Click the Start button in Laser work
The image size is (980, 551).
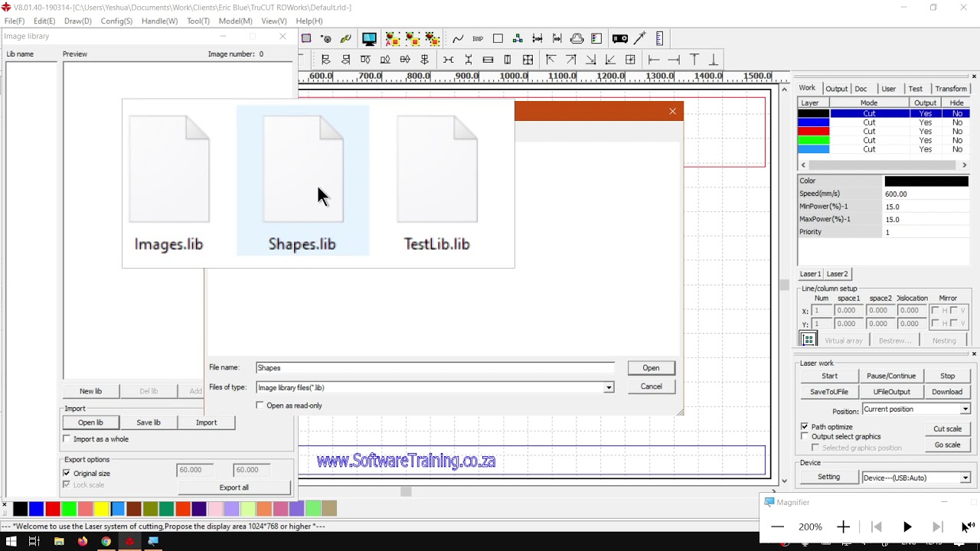829,376
